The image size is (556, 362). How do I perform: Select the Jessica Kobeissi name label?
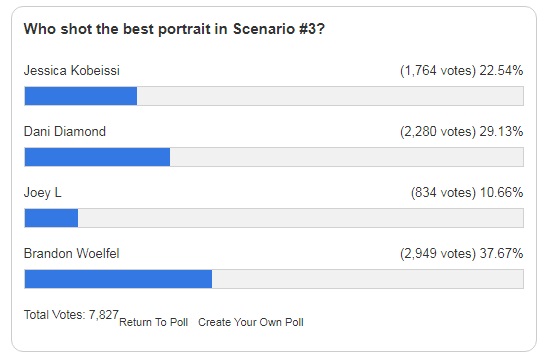pyautogui.click(x=72, y=70)
